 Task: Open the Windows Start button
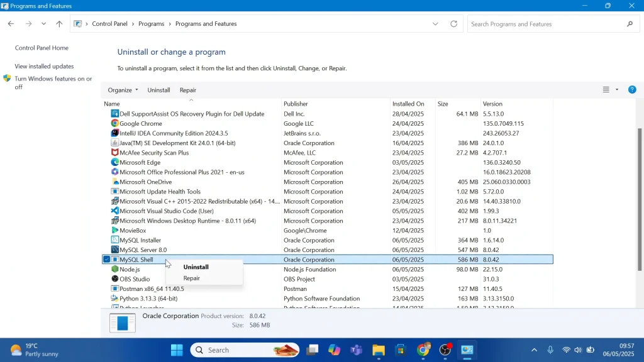click(x=177, y=350)
